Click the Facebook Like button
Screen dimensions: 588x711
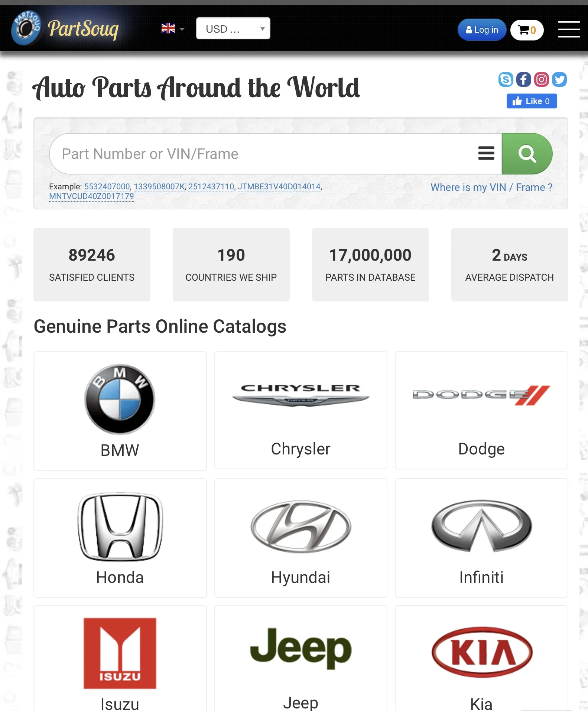click(x=532, y=101)
